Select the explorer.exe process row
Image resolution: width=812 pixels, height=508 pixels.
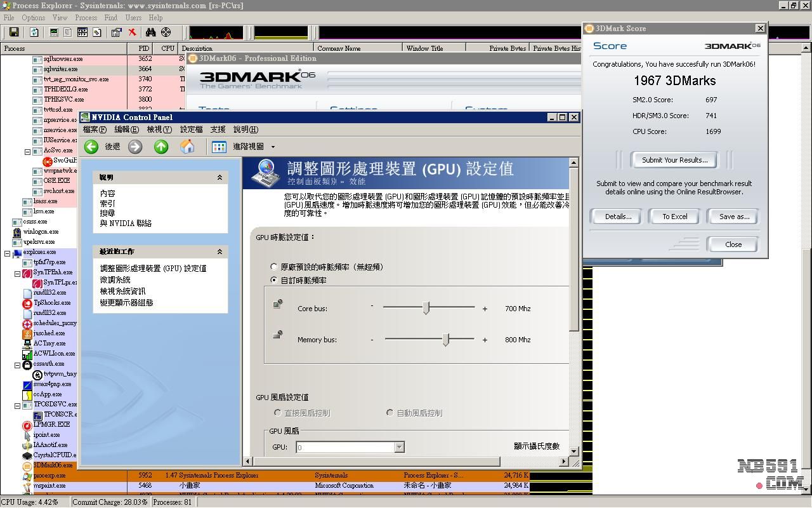click(39, 252)
